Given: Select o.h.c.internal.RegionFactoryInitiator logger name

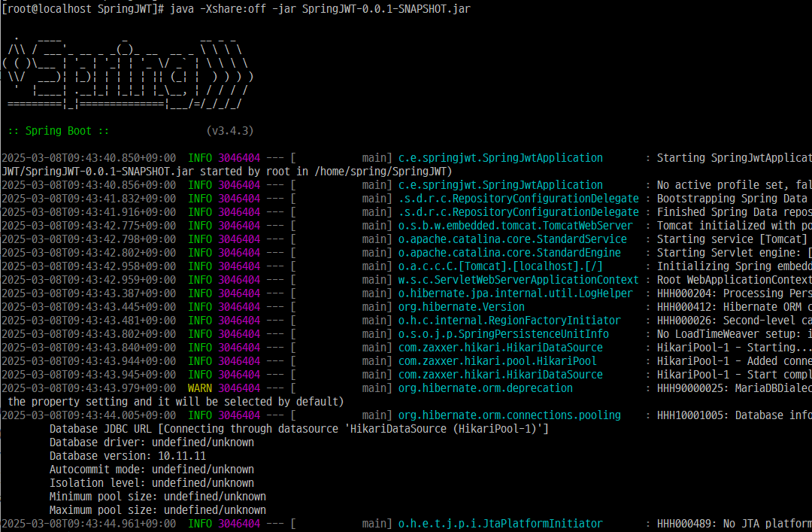Looking at the screenshot, I should pyautogui.click(x=509, y=320).
